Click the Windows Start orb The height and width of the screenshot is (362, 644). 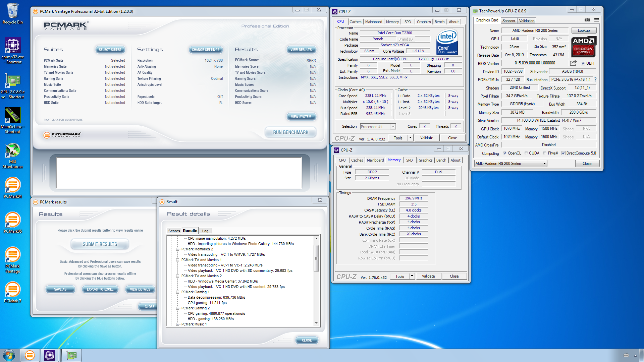tap(9, 355)
